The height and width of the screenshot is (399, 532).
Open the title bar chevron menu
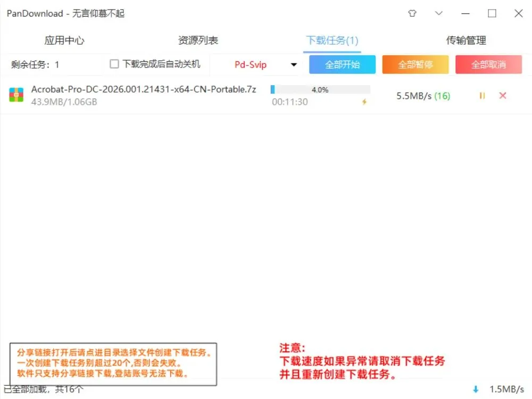pyautogui.click(x=439, y=13)
